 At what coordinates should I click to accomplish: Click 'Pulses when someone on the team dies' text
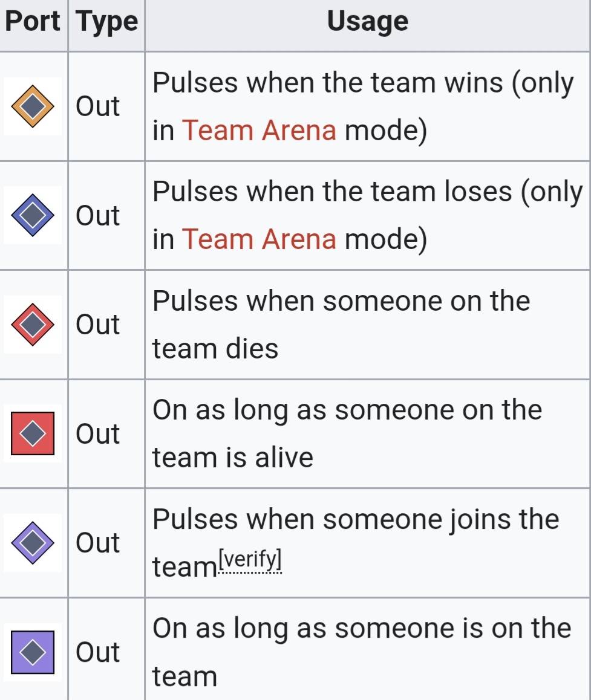341,325
